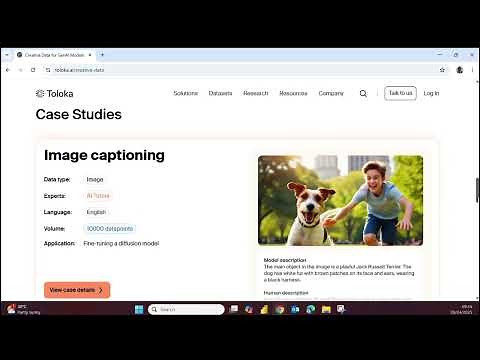Click the Talk to us button
The image size is (480, 360).
pos(400,93)
